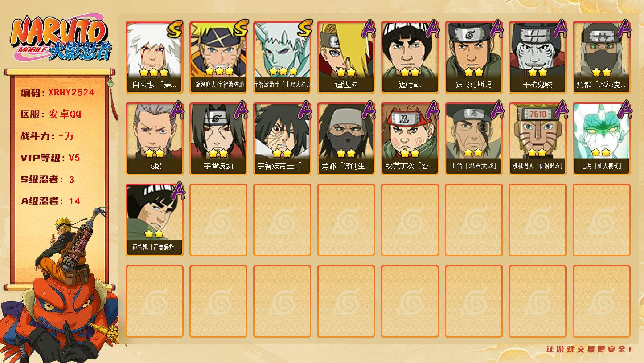Select the 迈特凯「青春爆炸」 card
The width and height of the screenshot is (644, 363).
click(155, 220)
